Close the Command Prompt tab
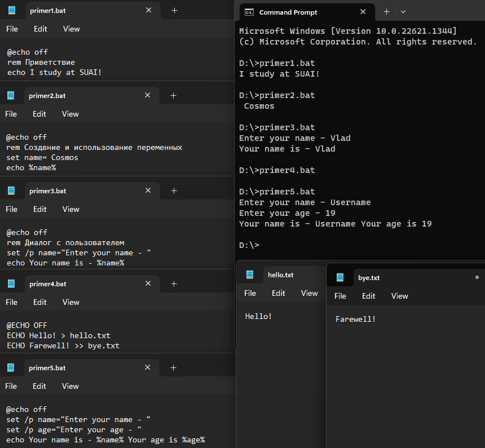The width and height of the screenshot is (485, 448). (363, 12)
